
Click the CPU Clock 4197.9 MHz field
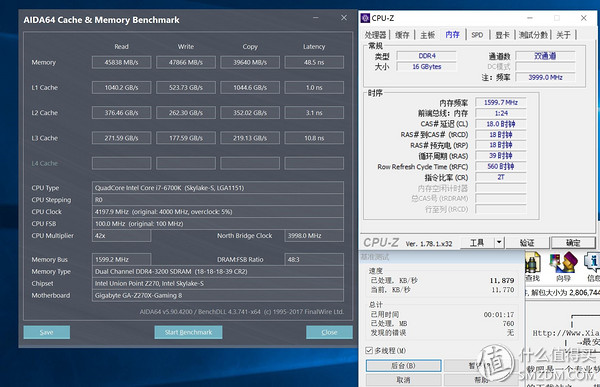pos(218,212)
